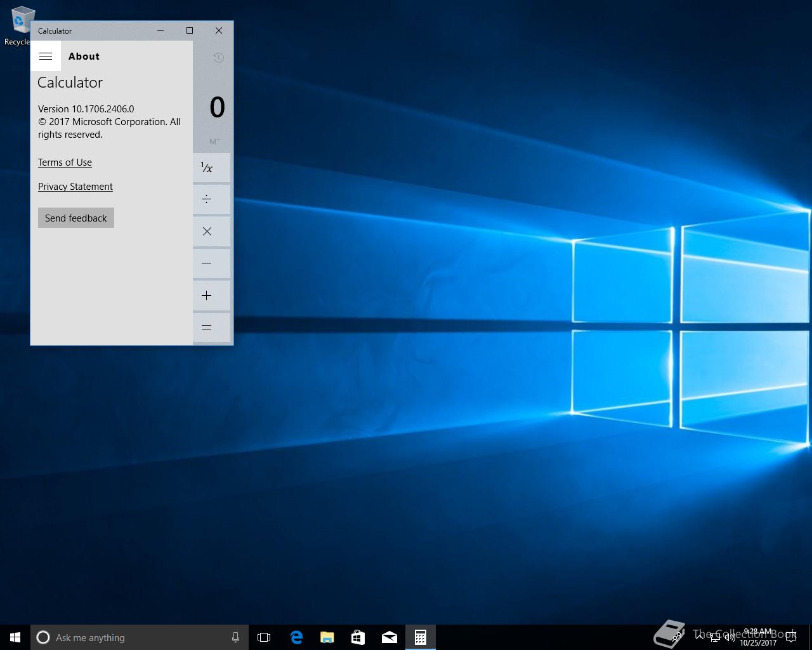Click the Cortana microphone icon
The width and height of the screenshot is (812, 650).
point(235,637)
